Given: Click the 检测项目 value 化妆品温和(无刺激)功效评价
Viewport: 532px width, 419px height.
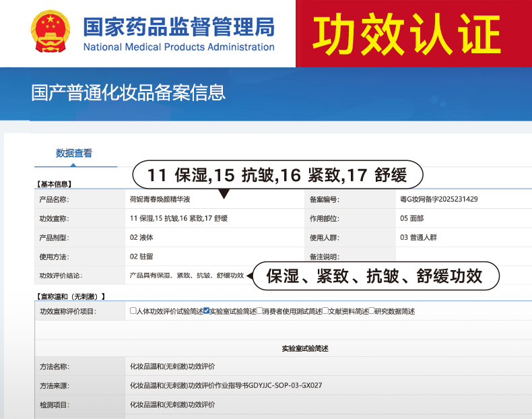Looking at the screenshot, I should tap(172, 404).
